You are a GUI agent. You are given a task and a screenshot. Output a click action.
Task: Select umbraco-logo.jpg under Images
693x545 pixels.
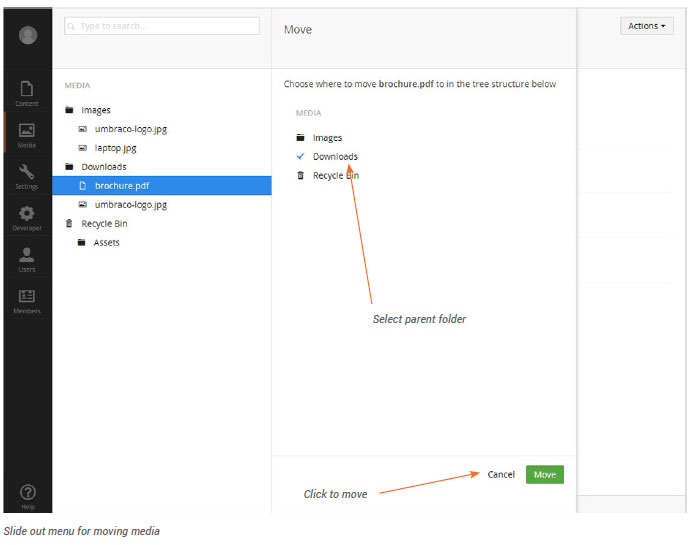131,129
